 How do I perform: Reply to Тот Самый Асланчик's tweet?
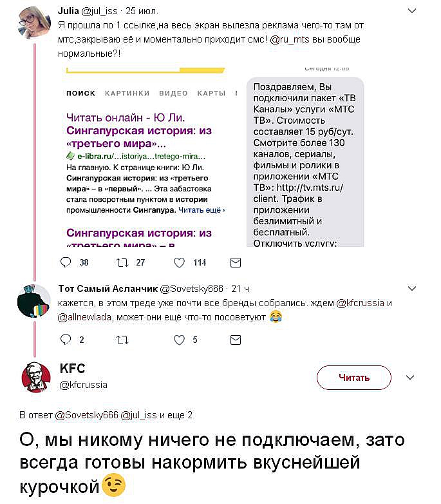coord(66,340)
